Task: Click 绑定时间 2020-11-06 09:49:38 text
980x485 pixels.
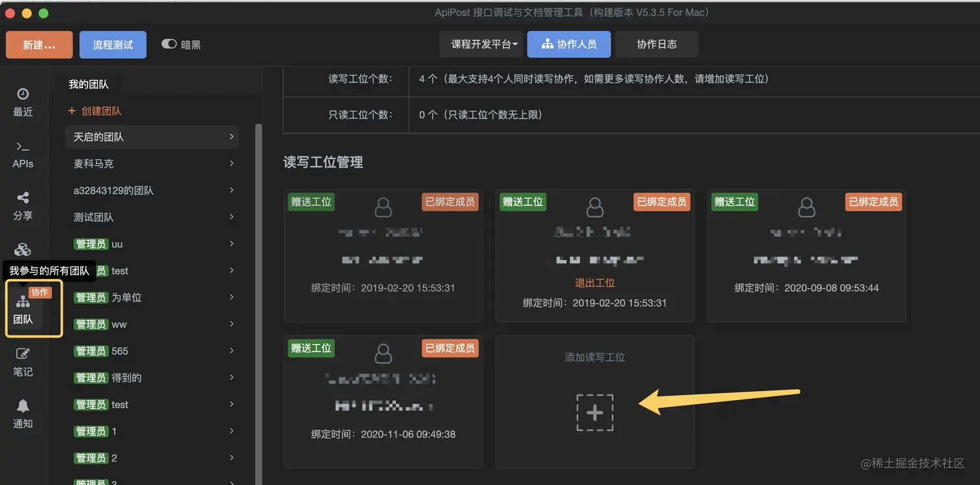Action: coord(383,434)
